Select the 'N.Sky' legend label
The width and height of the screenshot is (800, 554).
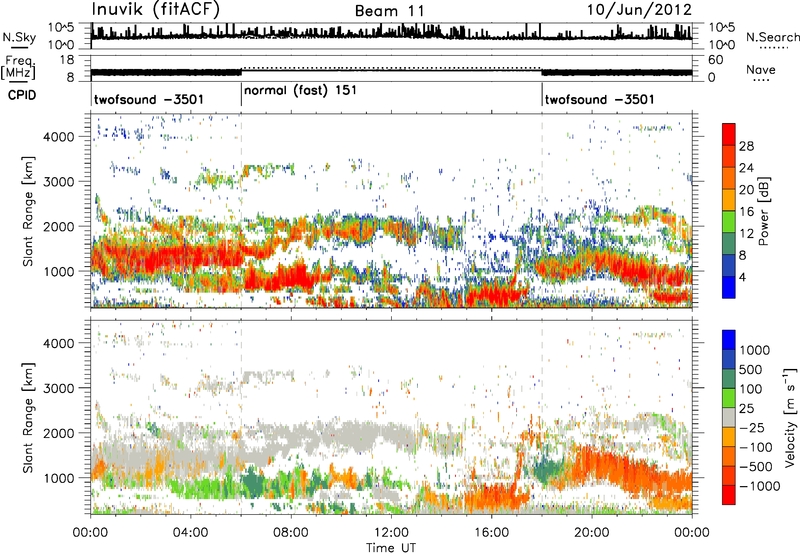click(19, 37)
